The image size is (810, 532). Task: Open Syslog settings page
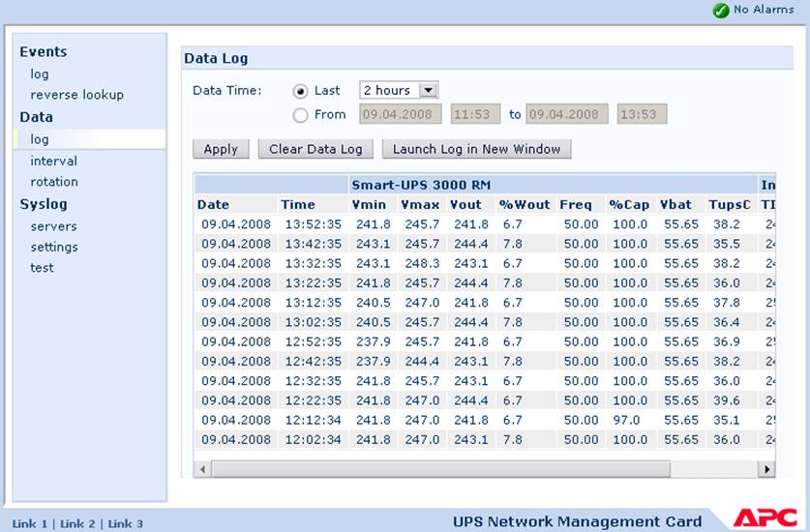[x=54, y=247]
